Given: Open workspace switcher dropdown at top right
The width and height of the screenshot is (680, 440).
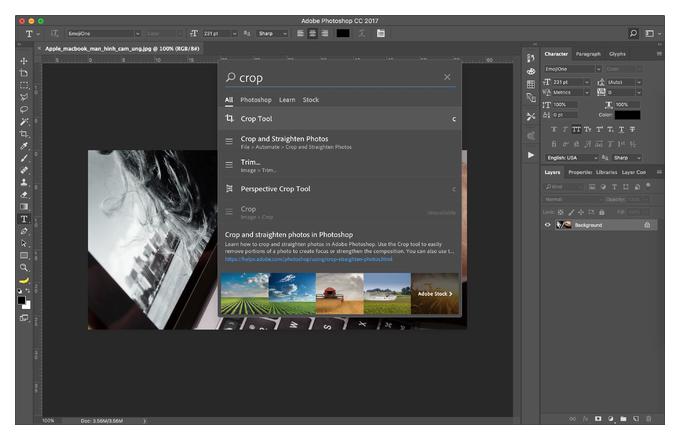Looking at the screenshot, I should coord(652,33).
